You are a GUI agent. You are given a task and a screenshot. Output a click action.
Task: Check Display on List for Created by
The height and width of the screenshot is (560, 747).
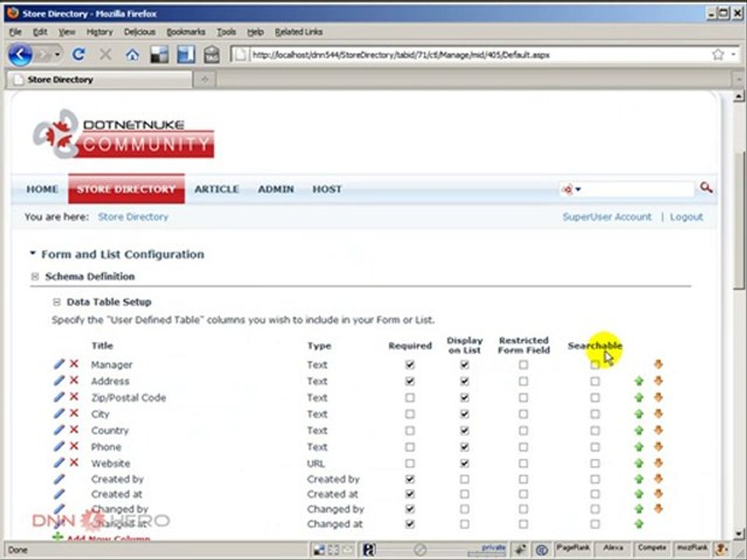point(465,479)
